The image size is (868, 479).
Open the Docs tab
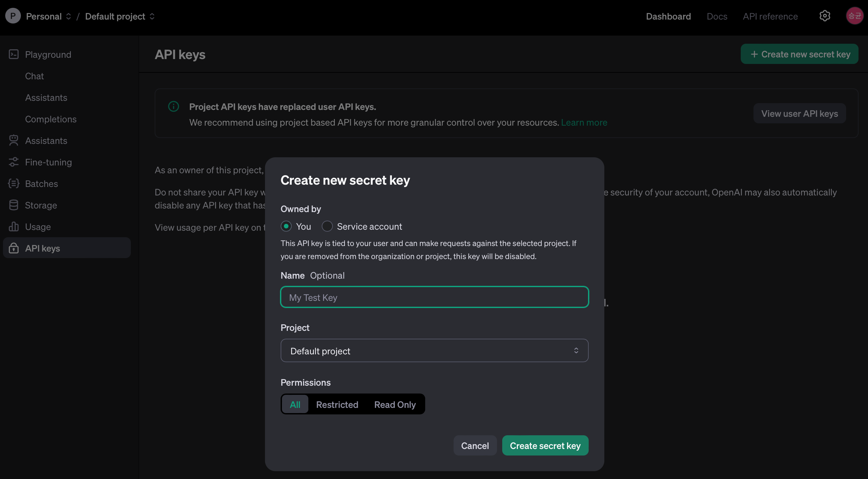(x=717, y=16)
